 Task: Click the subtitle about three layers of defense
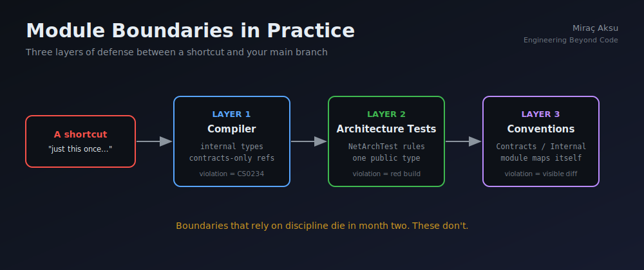[176, 53]
